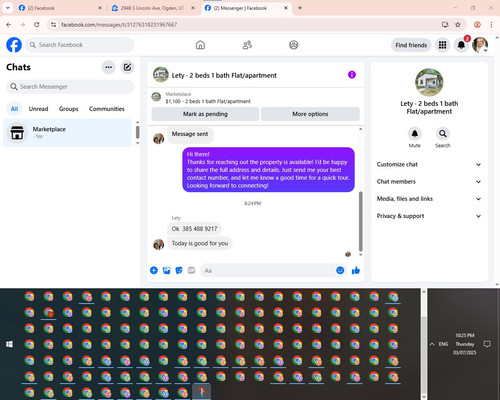Open more actions plus icon in composer
500x400 pixels.
coord(154,270)
